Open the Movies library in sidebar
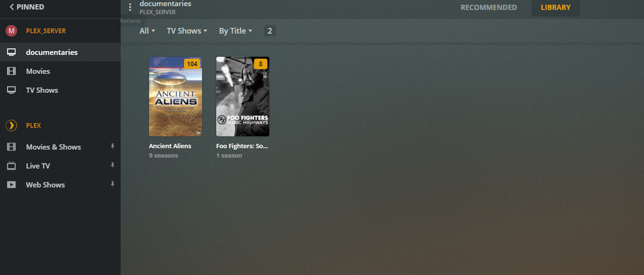 point(60,71)
